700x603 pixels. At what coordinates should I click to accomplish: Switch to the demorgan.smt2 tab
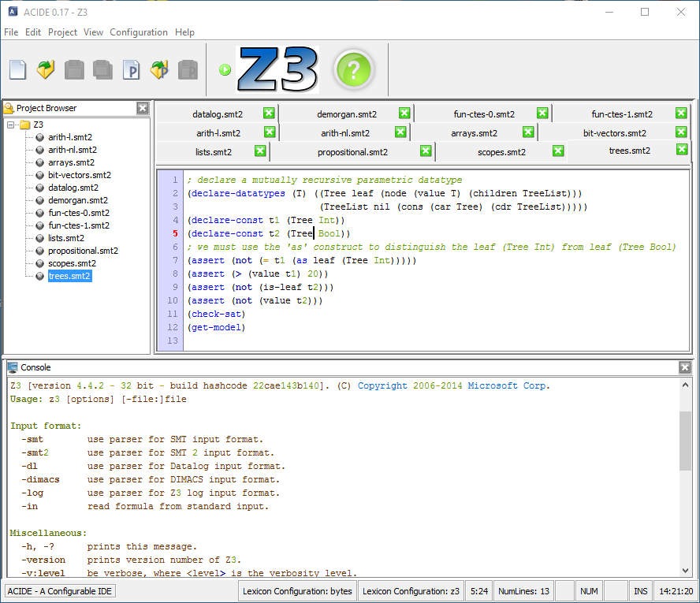(x=346, y=114)
